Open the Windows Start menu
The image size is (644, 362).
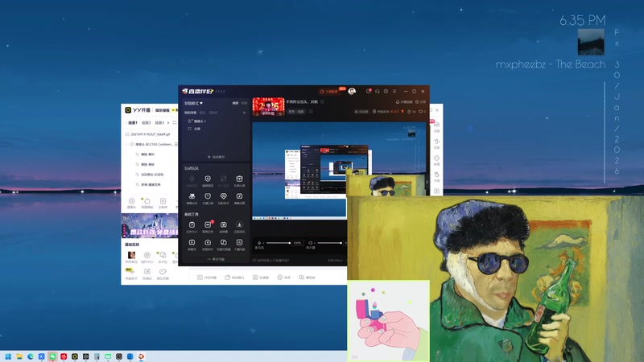[8, 356]
